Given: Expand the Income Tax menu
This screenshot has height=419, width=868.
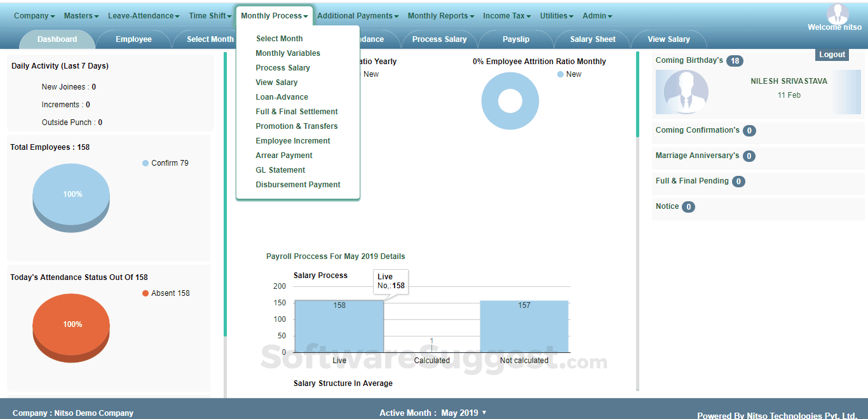Looking at the screenshot, I should pyautogui.click(x=508, y=16).
